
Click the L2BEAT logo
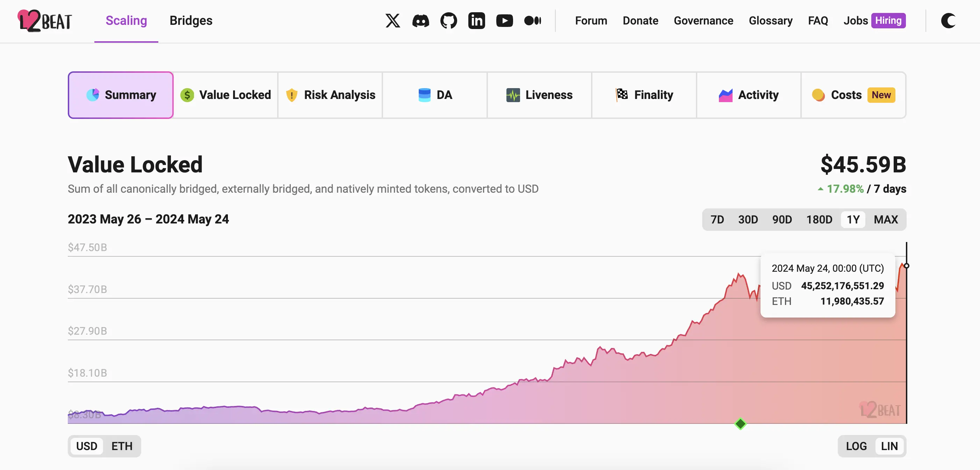(x=44, y=21)
